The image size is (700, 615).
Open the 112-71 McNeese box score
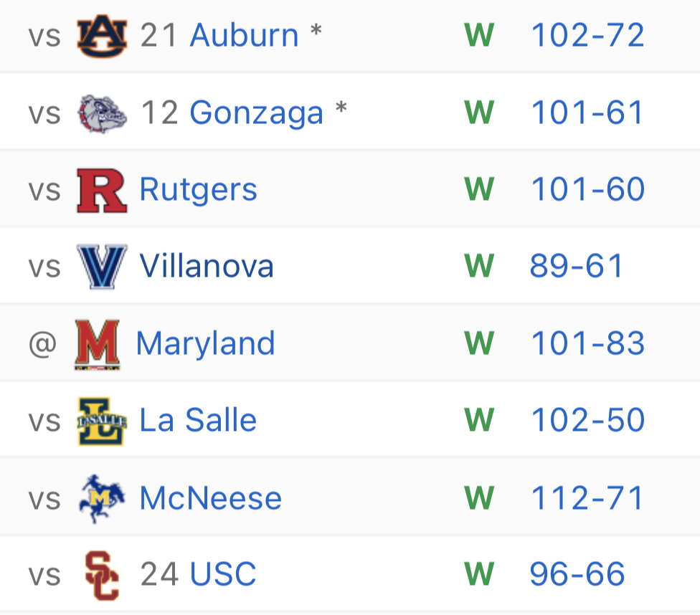point(587,498)
